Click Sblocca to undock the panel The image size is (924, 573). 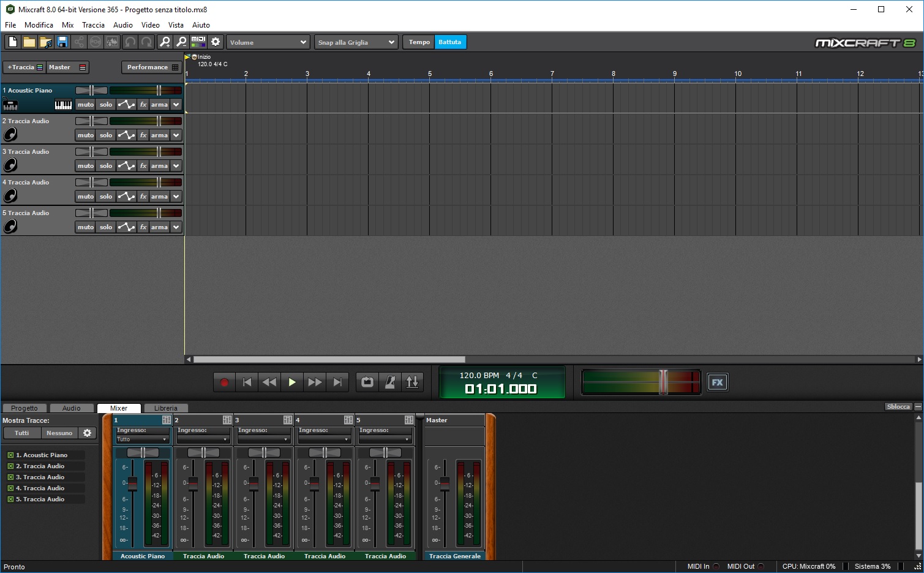[898, 407]
